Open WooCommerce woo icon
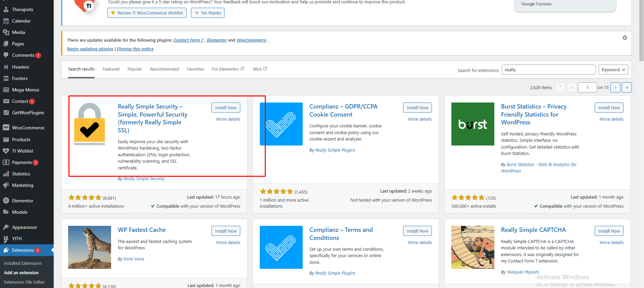The image size is (644, 288). point(6,128)
